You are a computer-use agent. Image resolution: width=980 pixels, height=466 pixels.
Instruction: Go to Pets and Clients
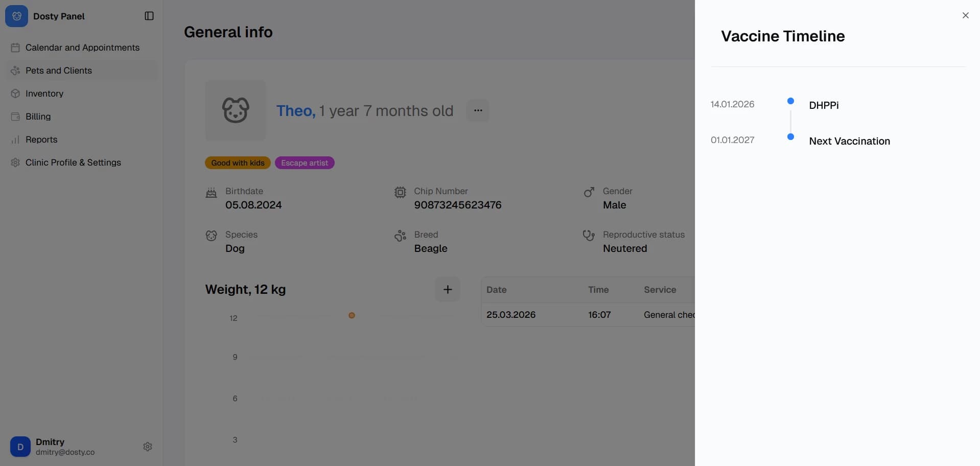coord(59,71)
